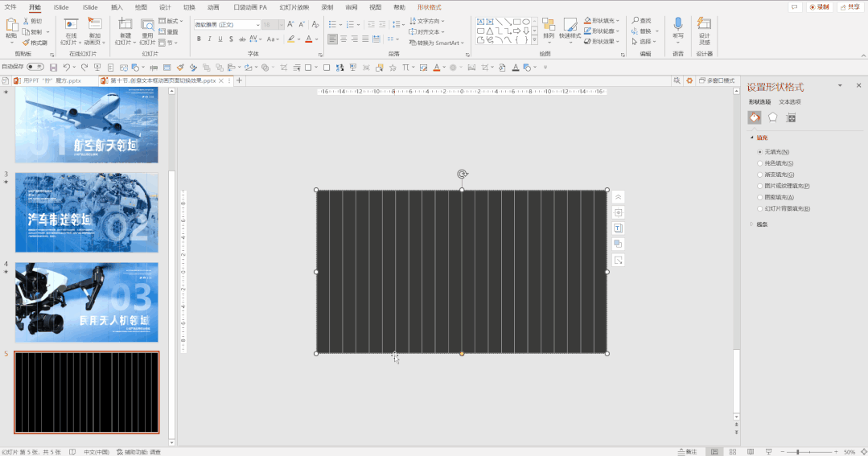
Task: Increase font size with larger A icon
Action: point(290,24)
